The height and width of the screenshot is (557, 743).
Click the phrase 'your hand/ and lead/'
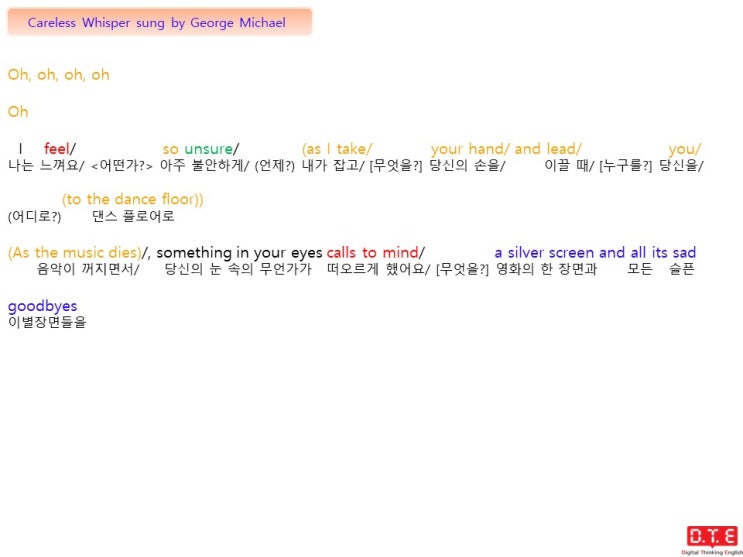coord(506,149)
